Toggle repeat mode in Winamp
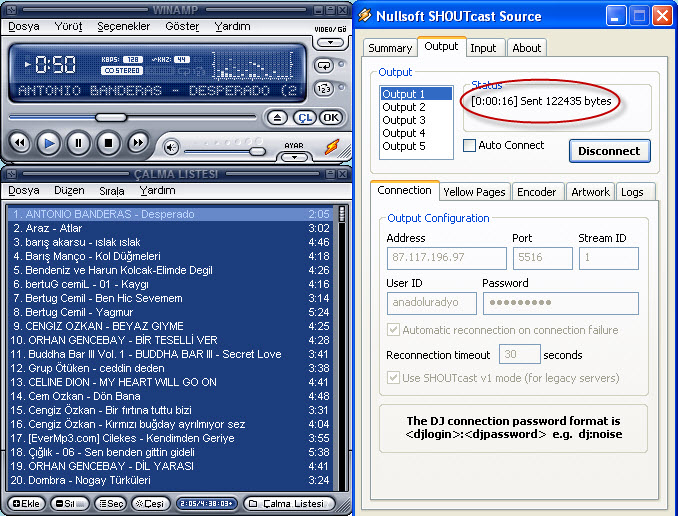The width and height of the screenshot is (678, 516). (324, 66)
